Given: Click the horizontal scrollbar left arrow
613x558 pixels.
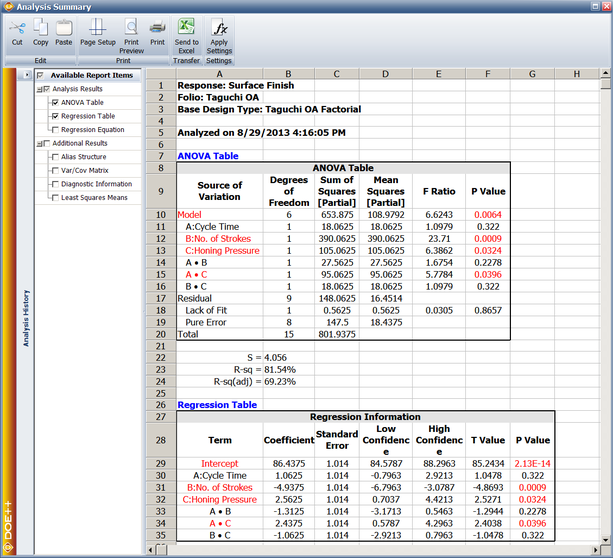Looking at the screenshot, I should [151, 550].
